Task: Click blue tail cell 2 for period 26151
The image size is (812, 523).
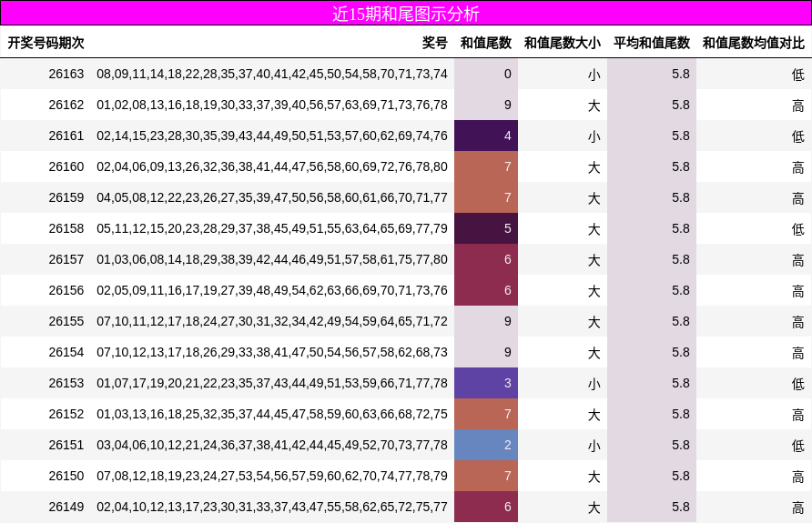Action: click(x=486, y=445)
